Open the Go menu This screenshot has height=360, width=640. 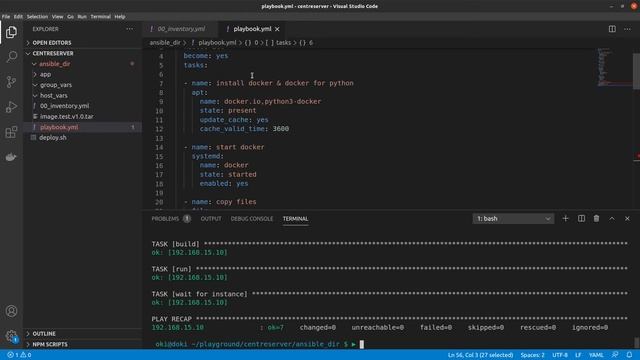pyautogui.click(x=71, y=17)
